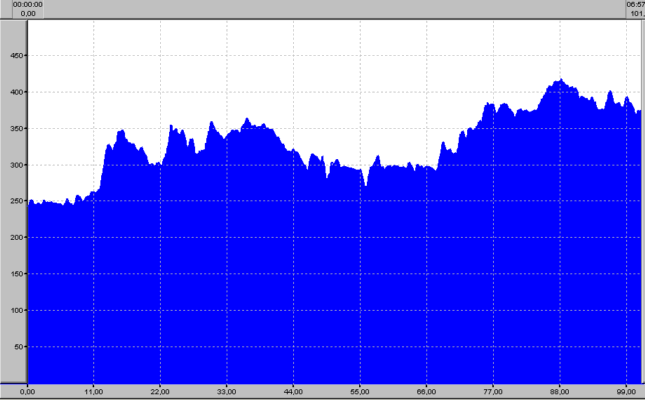Select the 400 vertical axis label

15,92
